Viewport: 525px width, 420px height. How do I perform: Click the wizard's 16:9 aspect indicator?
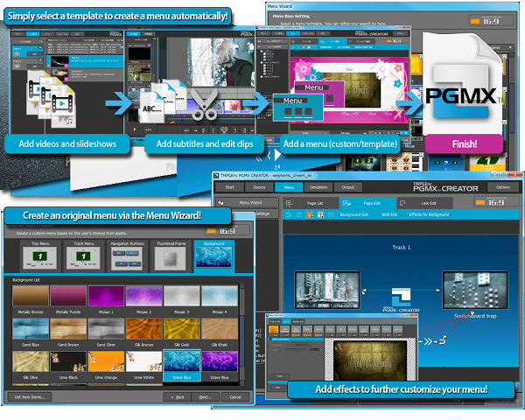[227, 231]
